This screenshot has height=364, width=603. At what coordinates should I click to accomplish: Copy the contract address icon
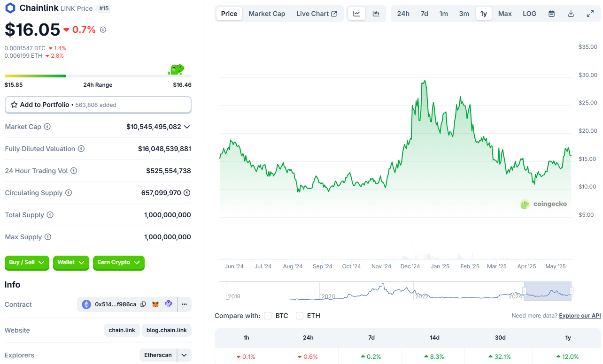coord(143,304)
